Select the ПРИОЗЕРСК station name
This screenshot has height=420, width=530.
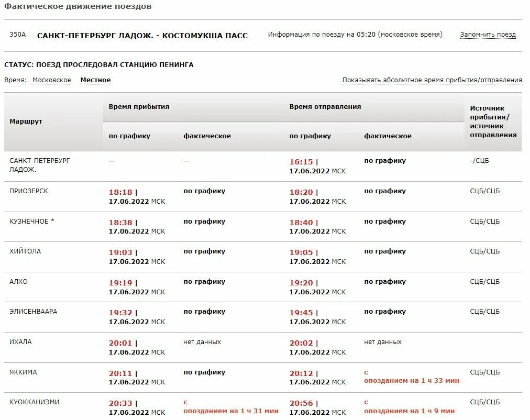pos(29,191)
